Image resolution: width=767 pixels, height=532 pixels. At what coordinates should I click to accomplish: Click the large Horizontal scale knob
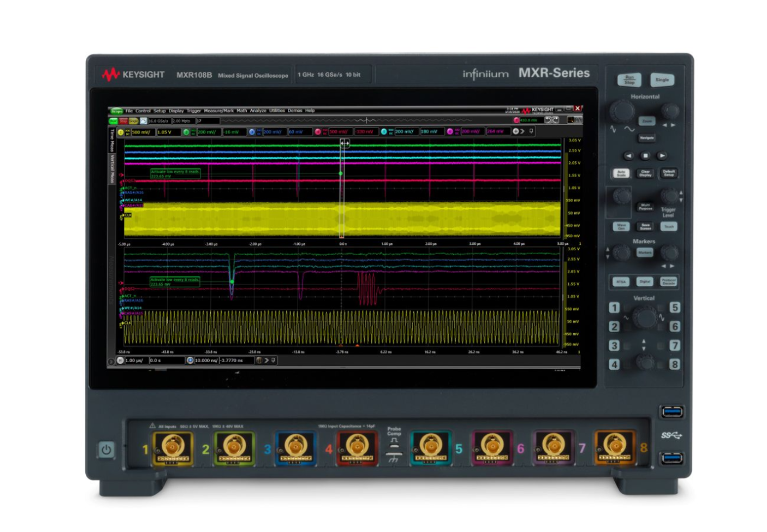click(621, 111)
